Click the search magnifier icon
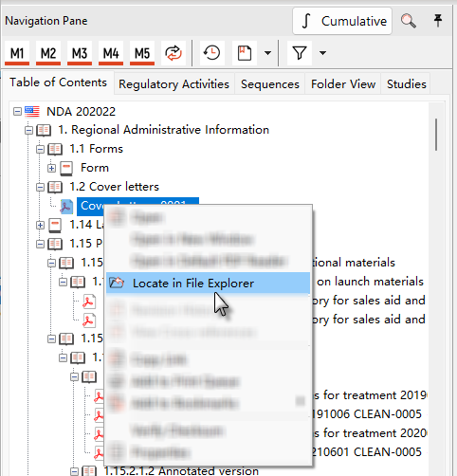 point(409,21)
